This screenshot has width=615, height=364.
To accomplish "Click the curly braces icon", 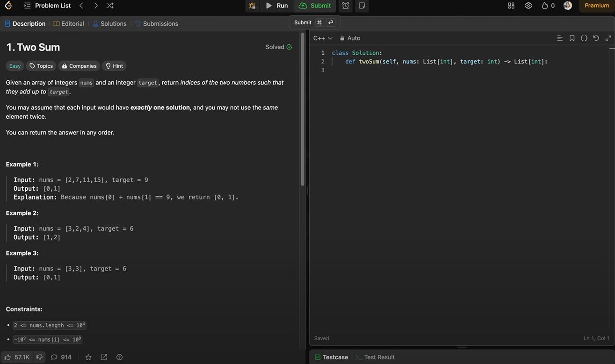I will coord(584,38).
